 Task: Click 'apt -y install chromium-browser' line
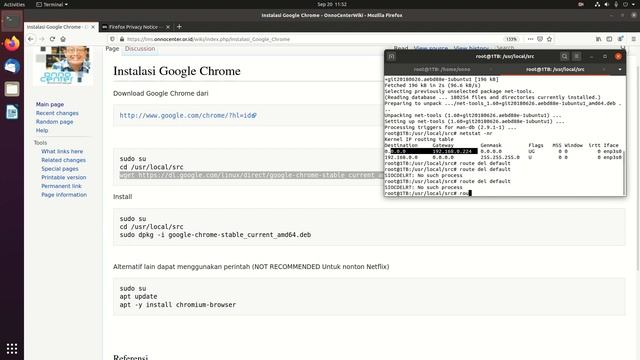(x=178, y=305)
